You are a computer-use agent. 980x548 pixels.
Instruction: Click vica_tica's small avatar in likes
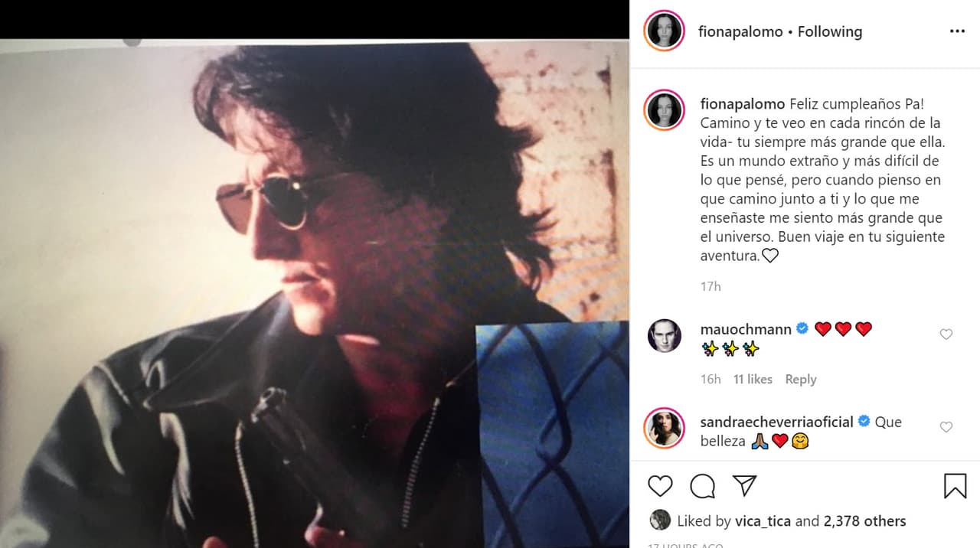(x=660, y=520)
